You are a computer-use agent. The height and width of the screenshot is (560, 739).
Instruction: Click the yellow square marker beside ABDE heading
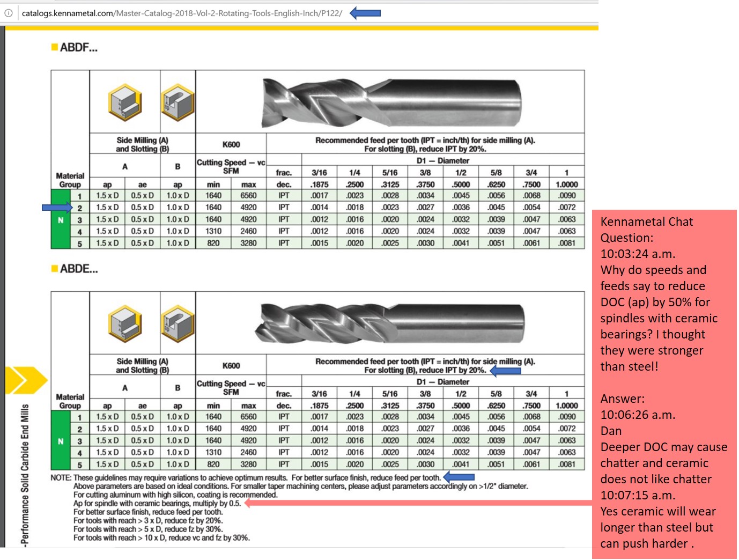point(54,270)
